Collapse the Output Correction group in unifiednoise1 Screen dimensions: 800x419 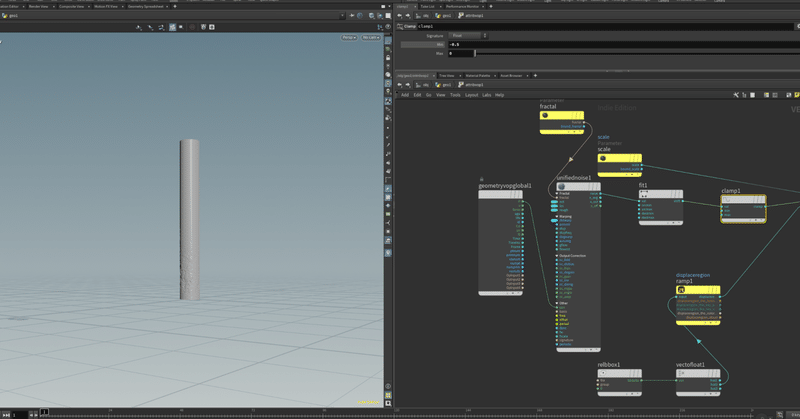pyautogui.click(x=557, y=256)
